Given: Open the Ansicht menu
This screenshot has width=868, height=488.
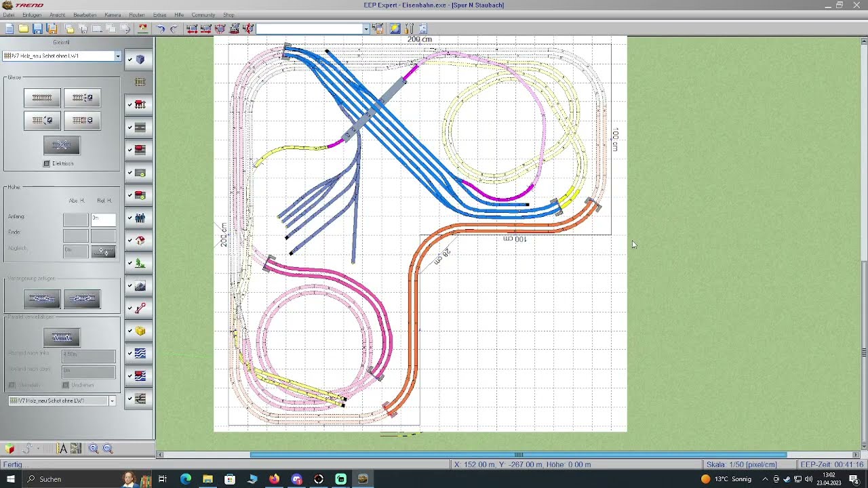Looking at the screenshot, I should tap(57, 15).
